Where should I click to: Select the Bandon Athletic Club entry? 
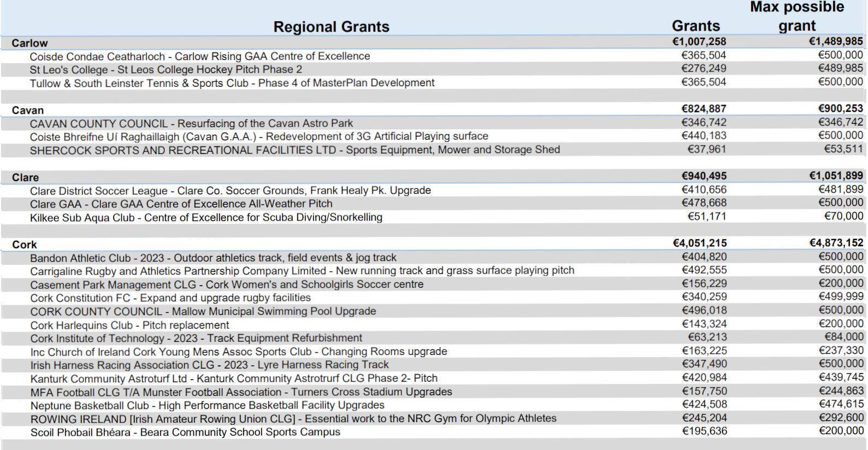click(x=213, y=258)
